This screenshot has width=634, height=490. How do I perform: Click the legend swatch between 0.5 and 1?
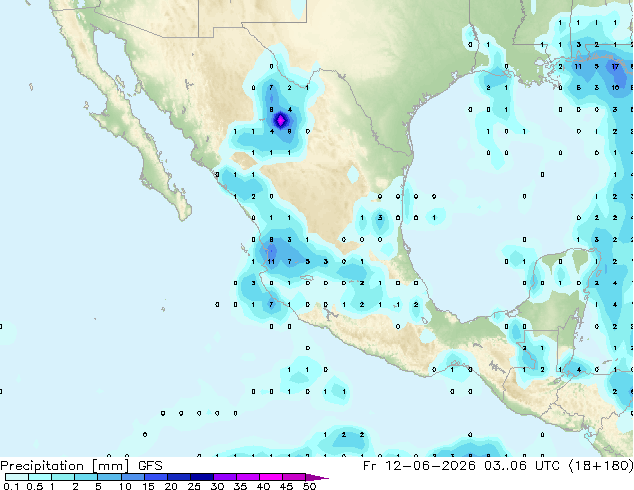tap(40, 477)
